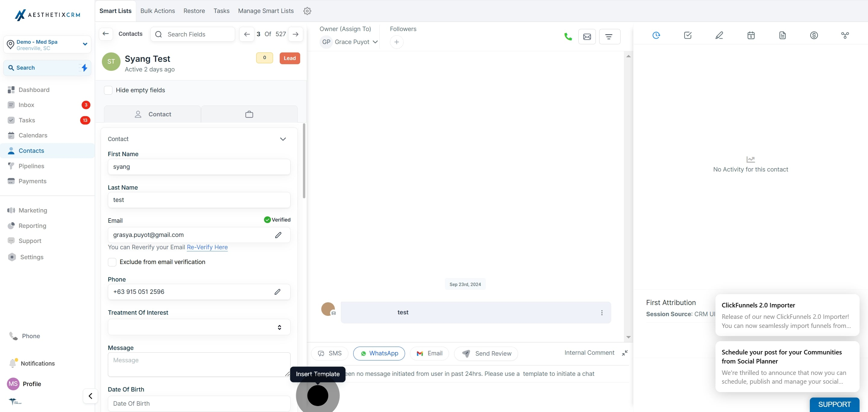Click the Message textarea

click(x=199, y=365)
